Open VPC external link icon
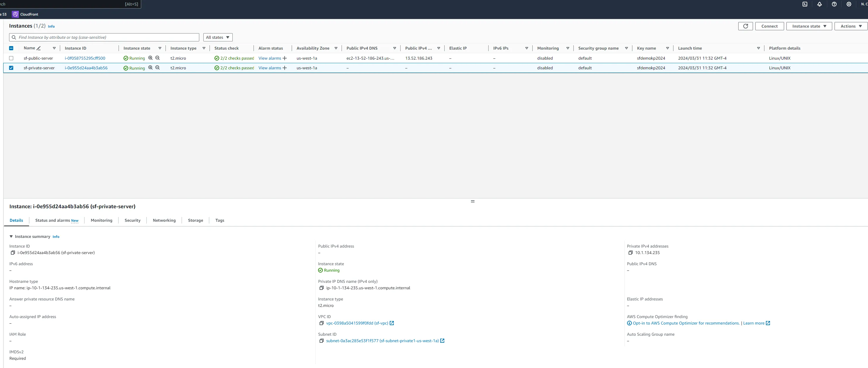Image resolution: width=868 pixels, height=368 pixels. 392,323
